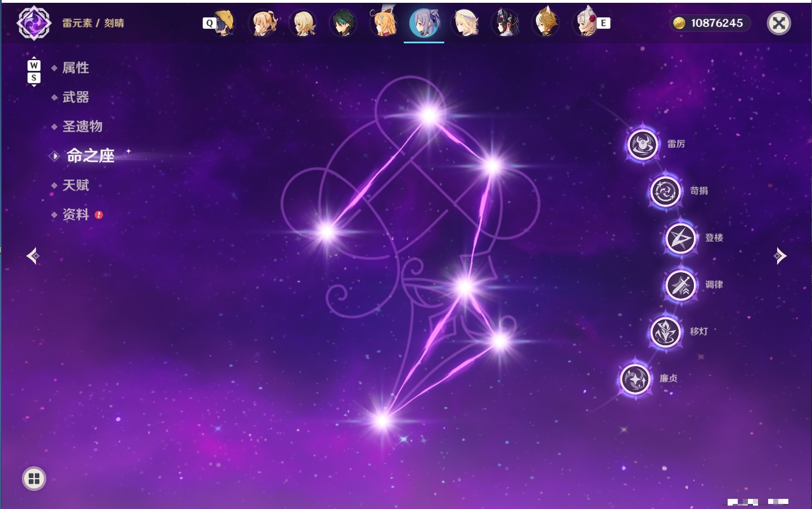Viewport: 812px width, 509px height.
Task: Go to previous character with left arrow
Action: [33, 256]
